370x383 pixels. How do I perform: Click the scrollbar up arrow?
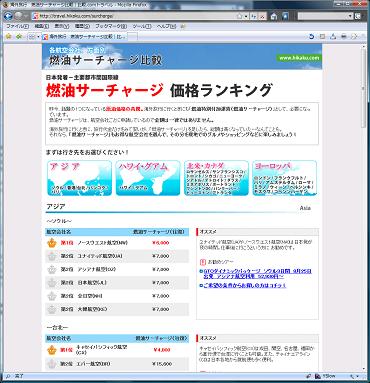(365, 47)
